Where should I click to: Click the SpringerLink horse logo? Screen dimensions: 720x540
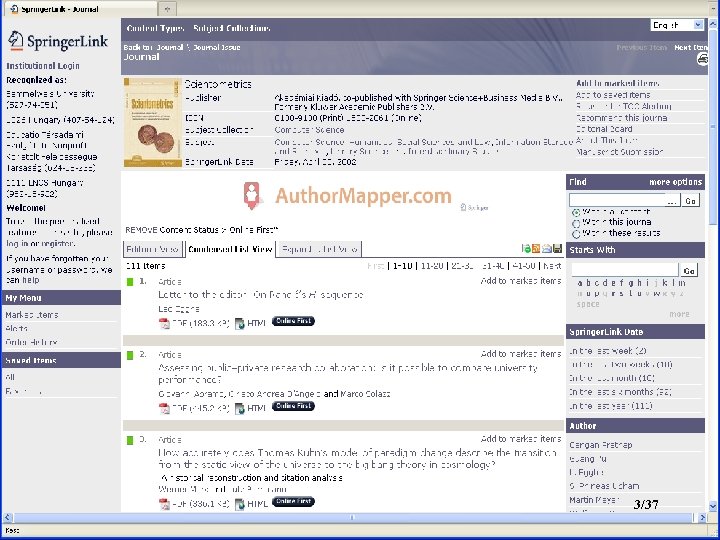coord(15,40)
